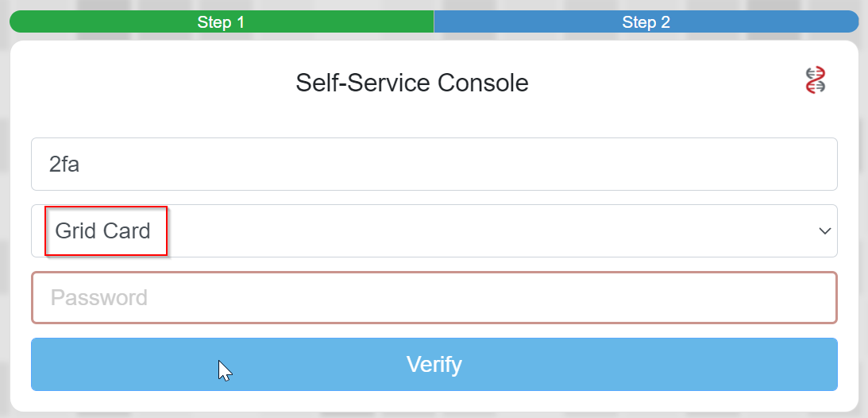Click the Self-Service Console heading
This screenshot has width=868, height=418.
click(x=411, y=83)
